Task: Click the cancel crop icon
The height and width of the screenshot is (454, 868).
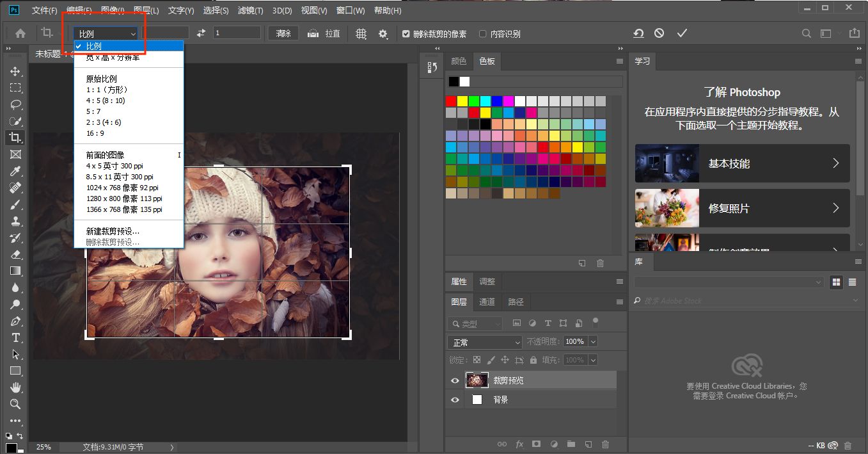Action: tap(659, 33)
